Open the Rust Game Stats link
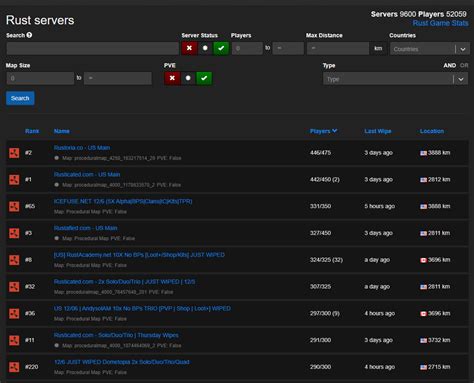474x383 pixels. point(440,23)
